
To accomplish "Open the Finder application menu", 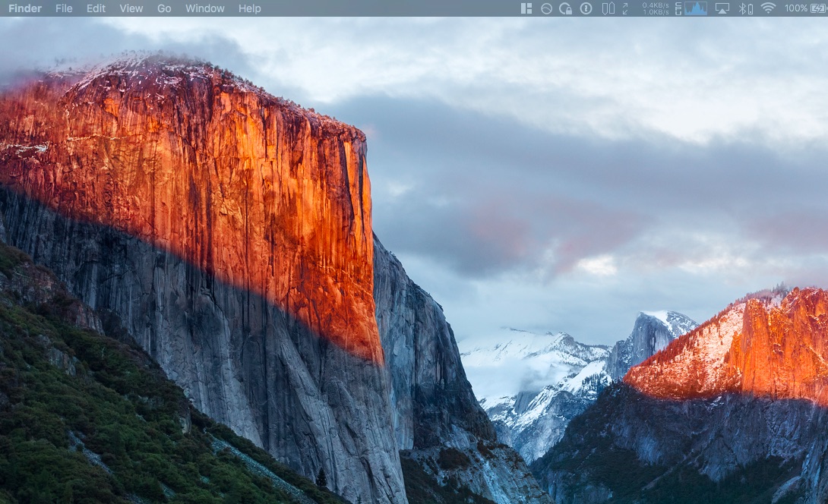I will click(25, 8).
